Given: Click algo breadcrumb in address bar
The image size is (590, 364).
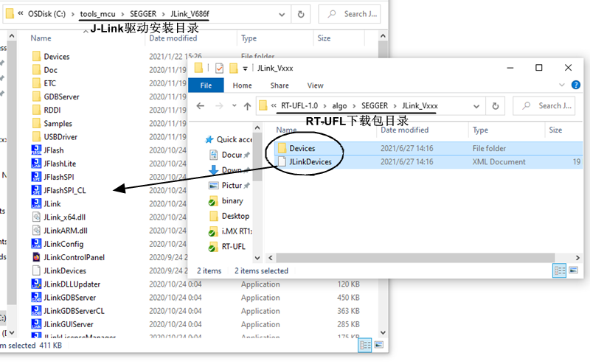Looking at the screenshot, I should (x=339, y=105).
